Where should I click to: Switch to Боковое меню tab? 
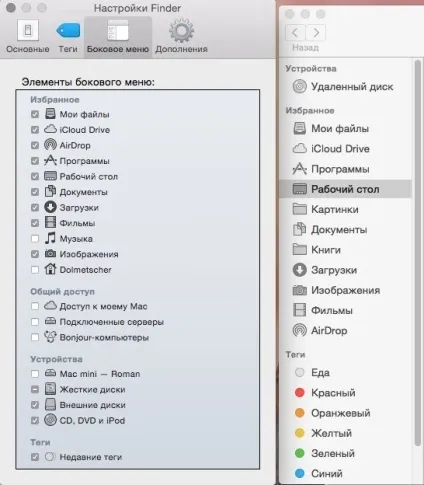point(118,37)
